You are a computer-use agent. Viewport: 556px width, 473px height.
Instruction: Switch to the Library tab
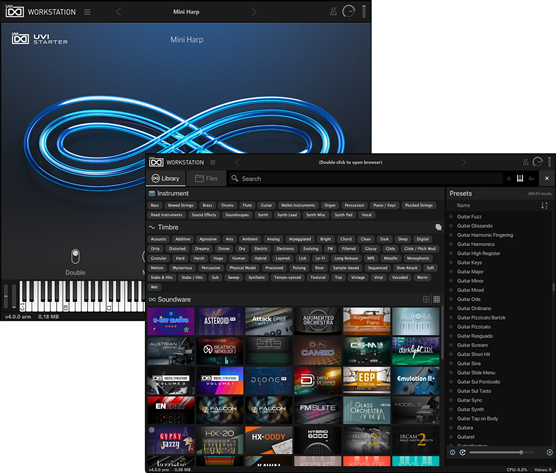(x=166, y=178)
